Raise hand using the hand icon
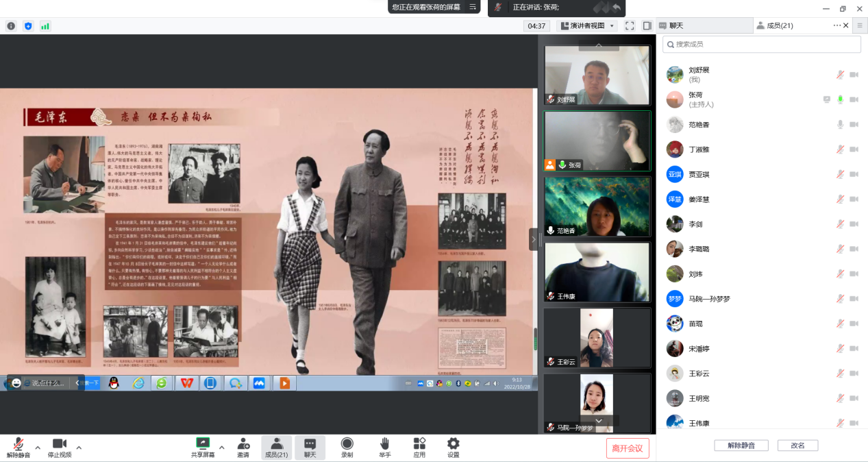 pos(385,444)
